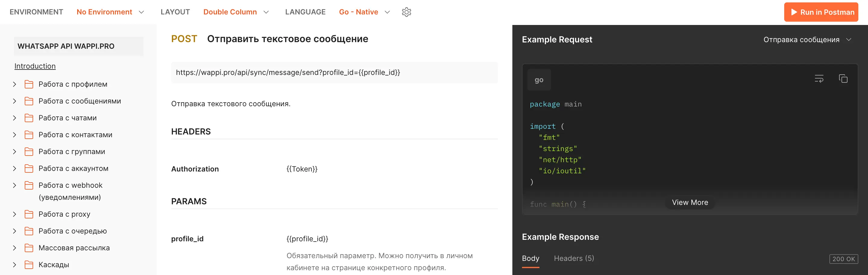Open Каскады section in sidebar
868x275 pixels.
click(54, 264)
